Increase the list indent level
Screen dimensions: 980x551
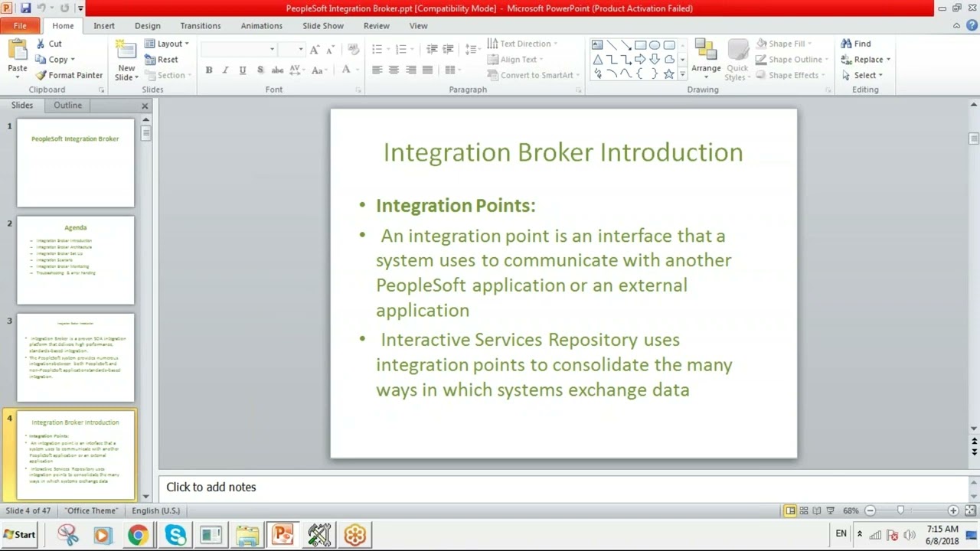[x=448, y=49]
